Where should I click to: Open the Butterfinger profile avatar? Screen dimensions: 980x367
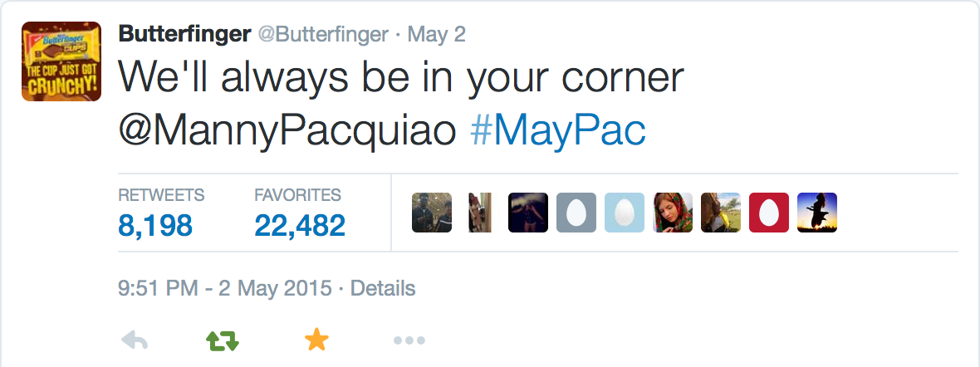click(61, 61)
